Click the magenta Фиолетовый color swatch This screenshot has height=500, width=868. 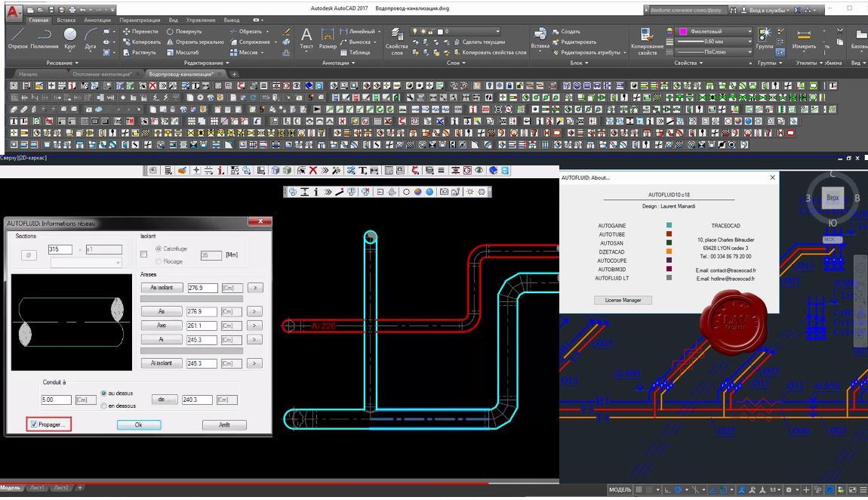point(683,32)
